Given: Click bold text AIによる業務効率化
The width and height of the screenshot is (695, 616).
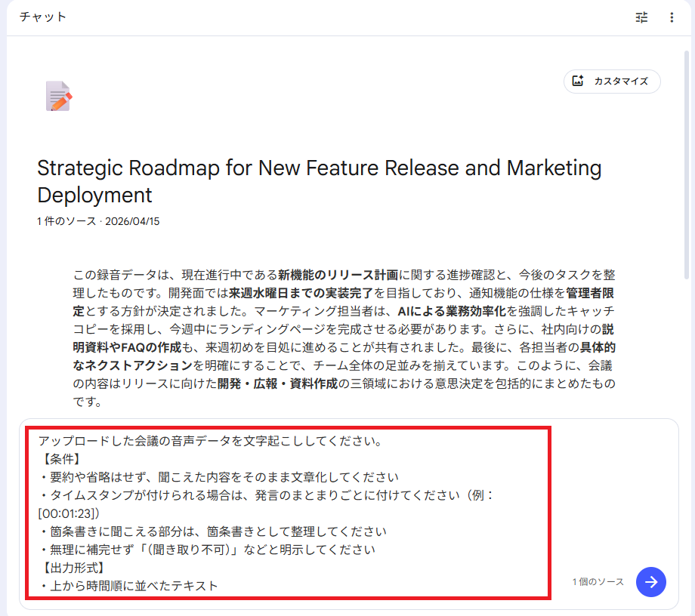Looking at the screenshot, I should coord(452,311).
